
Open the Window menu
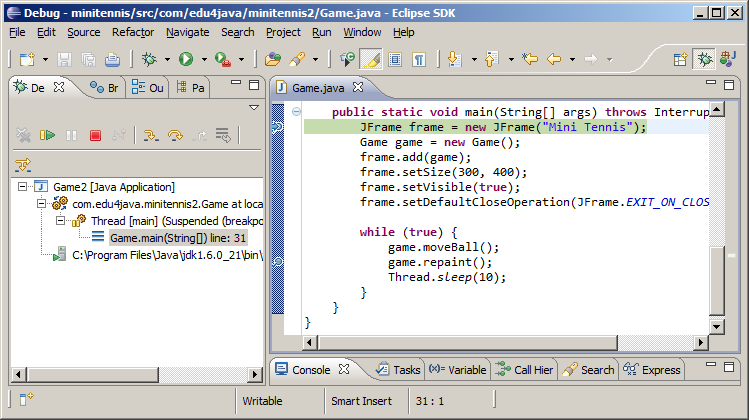coord(362,32)
